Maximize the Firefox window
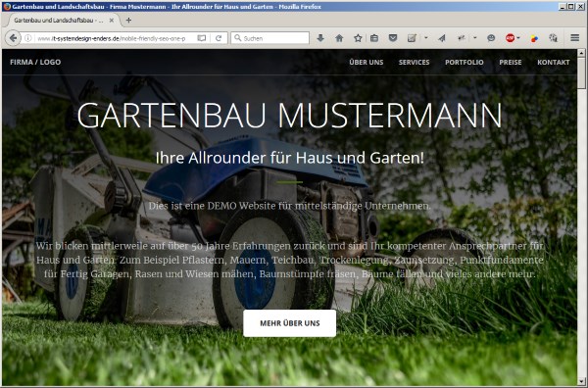This screenshot has width=588, height=388. (570, 7)
